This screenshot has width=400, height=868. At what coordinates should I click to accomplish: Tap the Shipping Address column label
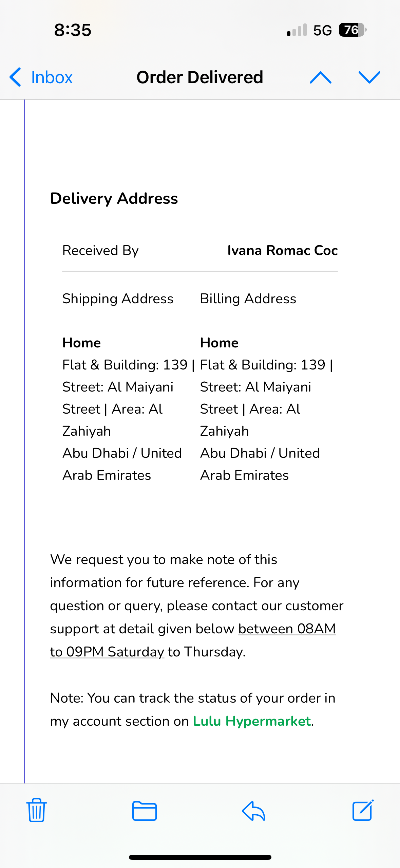point(118,299)
